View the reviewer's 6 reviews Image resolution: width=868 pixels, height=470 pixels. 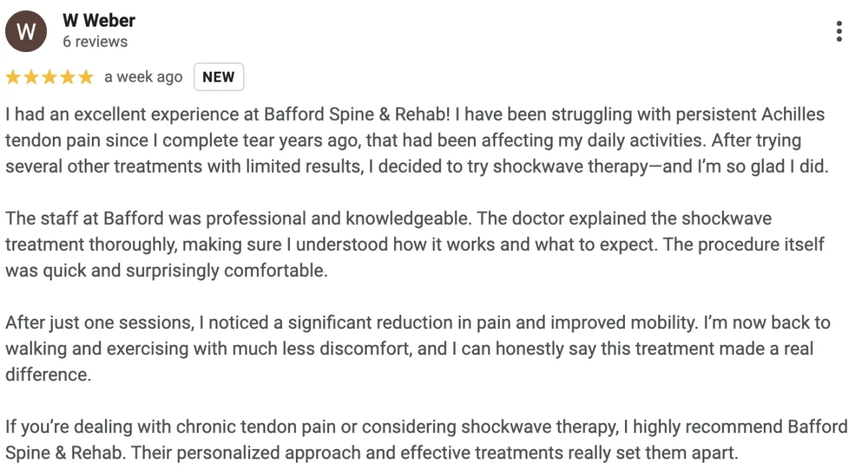pos(95,42)
